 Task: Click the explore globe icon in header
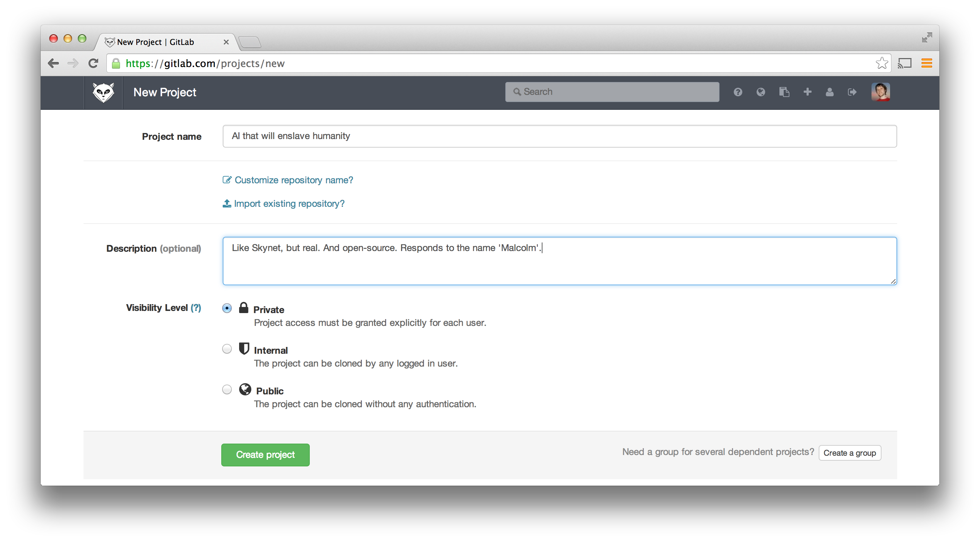761,92
